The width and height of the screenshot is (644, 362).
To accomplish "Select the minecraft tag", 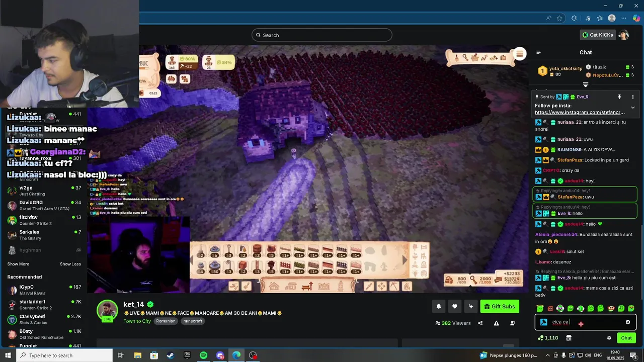I will click(193, 321).
